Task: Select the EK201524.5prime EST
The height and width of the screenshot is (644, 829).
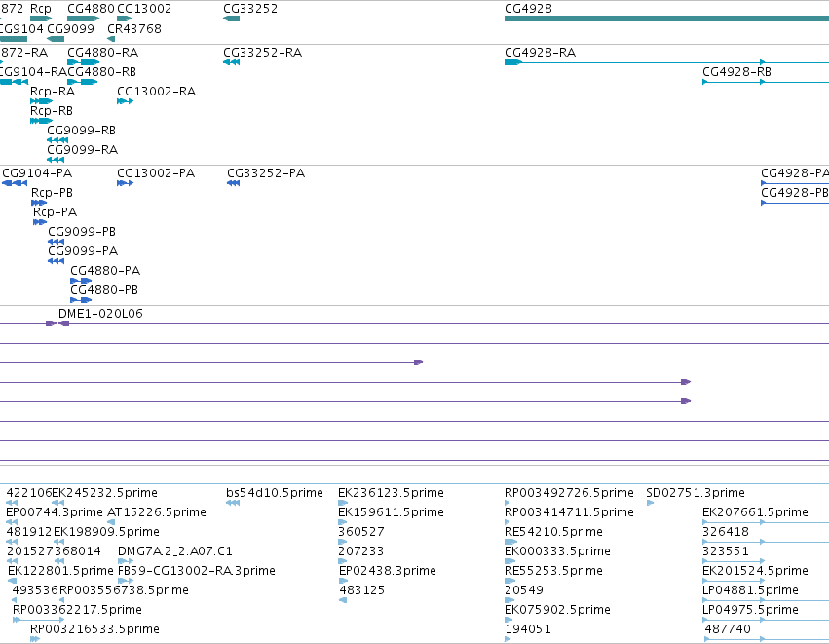Action: pyautogui.click(x=755, y=571)
